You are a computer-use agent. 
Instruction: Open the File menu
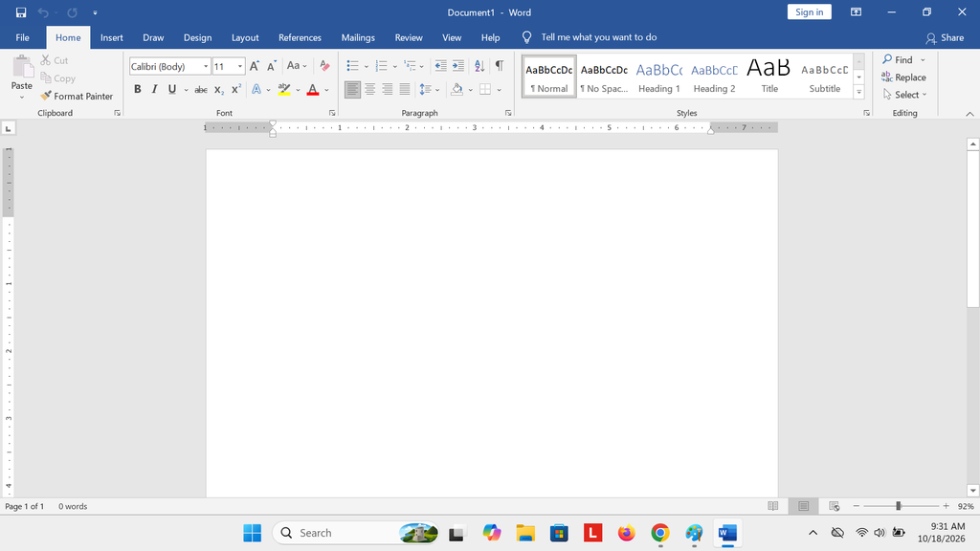point(23,37)
